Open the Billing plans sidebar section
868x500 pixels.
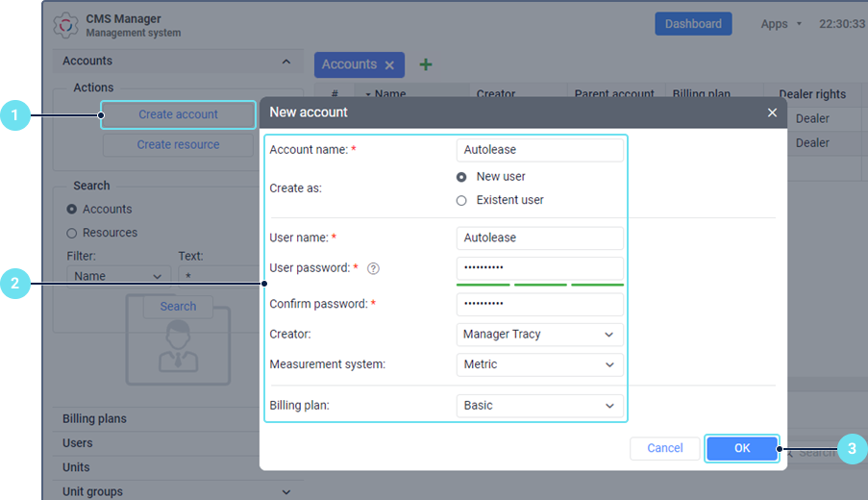pos(94,419)
